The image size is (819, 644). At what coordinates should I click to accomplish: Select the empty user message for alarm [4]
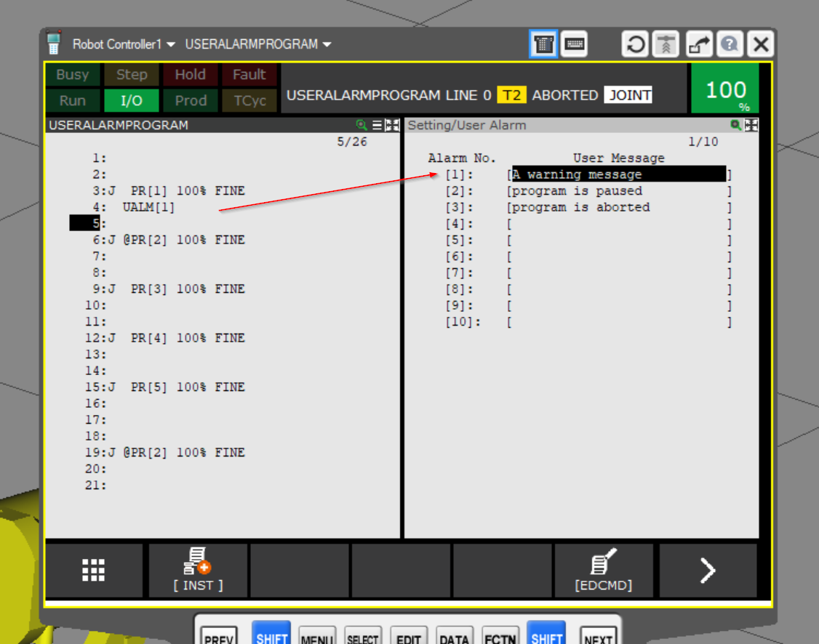point(619,224)
